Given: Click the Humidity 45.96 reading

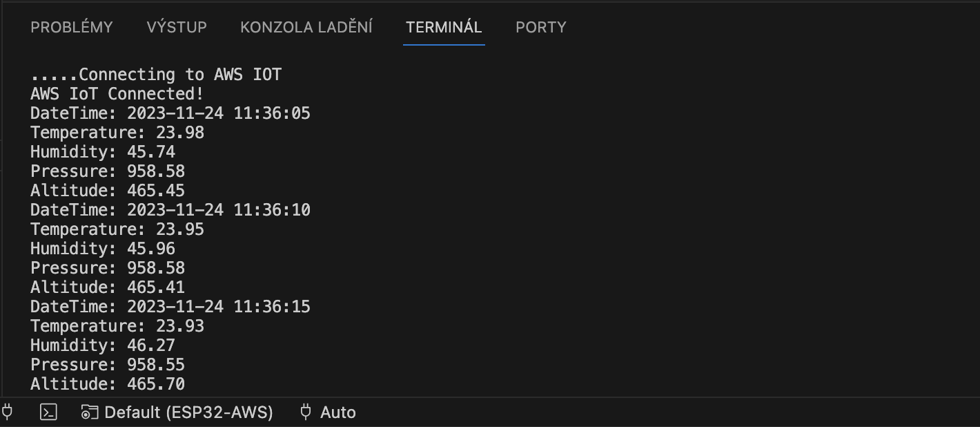Looking at the screenshot, I should (x=103, y=249).
